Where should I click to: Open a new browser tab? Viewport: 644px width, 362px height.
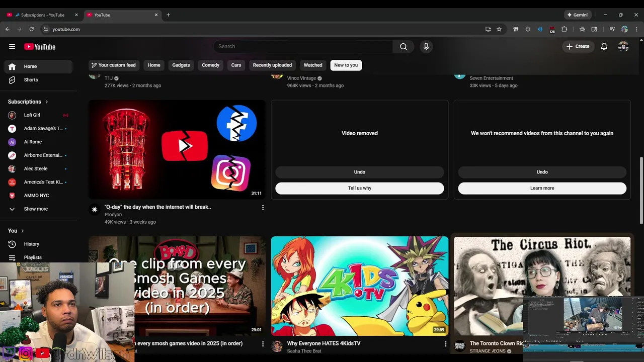tap(168, 15)
